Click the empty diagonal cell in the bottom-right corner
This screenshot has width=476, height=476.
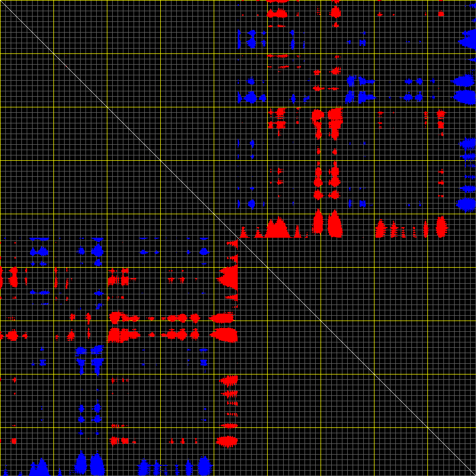[x=451, y=451]
